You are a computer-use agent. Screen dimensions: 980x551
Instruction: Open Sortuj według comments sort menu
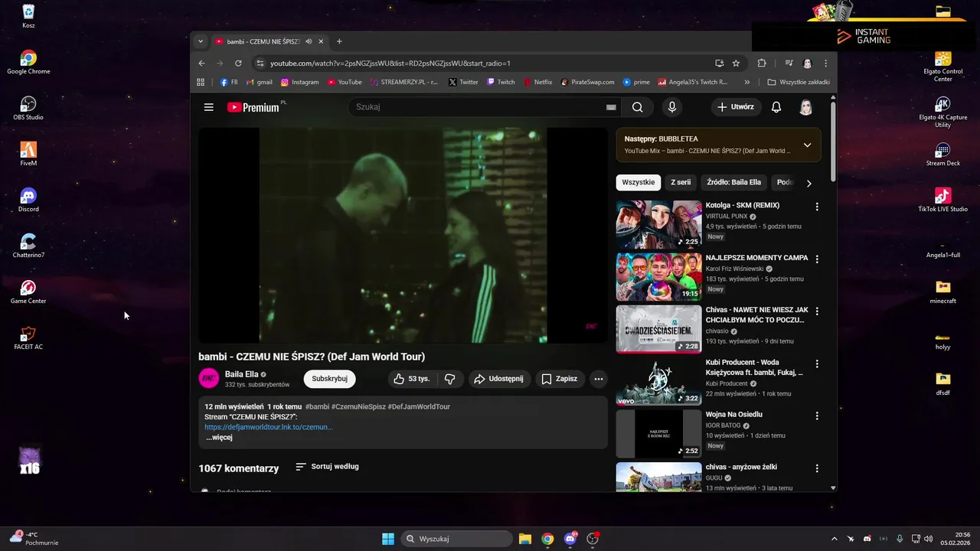pos(327,467)
